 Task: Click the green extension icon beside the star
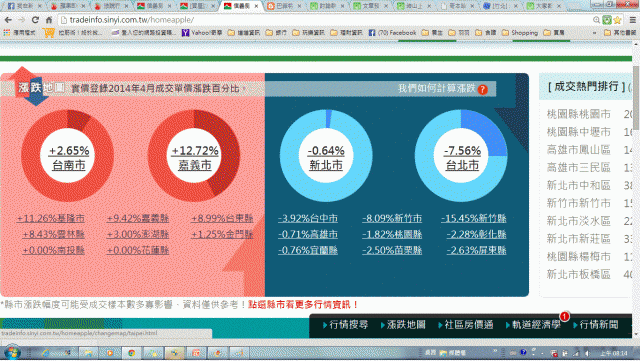click(607, 20)
